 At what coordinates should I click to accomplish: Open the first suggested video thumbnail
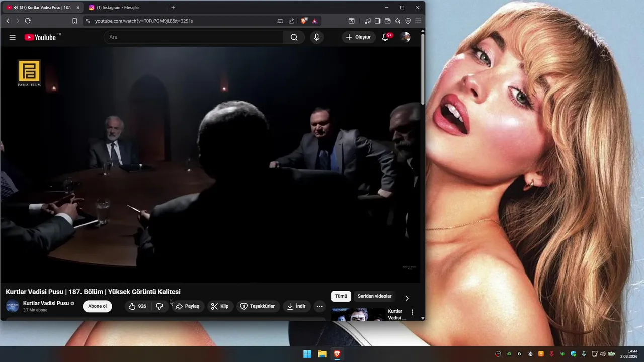click(x=358, y=314)
